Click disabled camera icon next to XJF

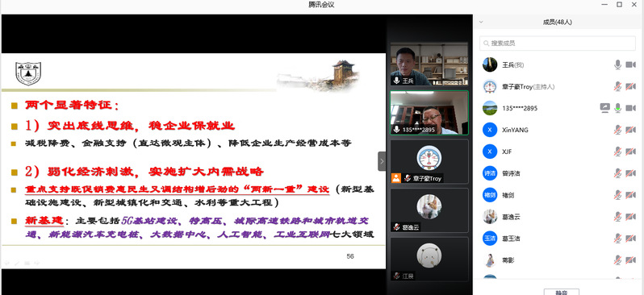630,152
